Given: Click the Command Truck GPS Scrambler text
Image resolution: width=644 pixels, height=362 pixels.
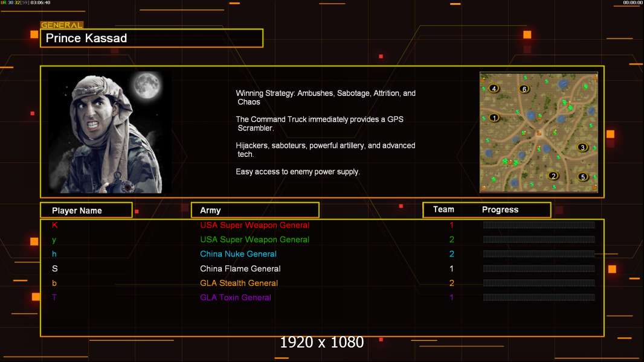Looking at the screenshot, I should click(x=320, y=124).
